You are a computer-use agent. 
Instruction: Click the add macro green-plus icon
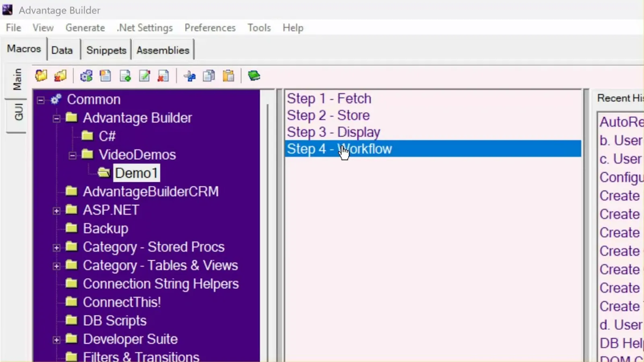(125, 76)
